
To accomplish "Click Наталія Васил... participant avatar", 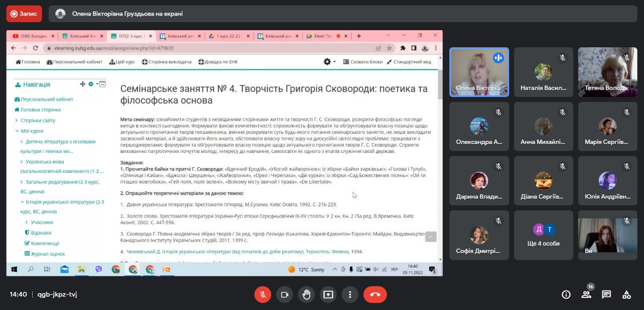I will (543, 72).
